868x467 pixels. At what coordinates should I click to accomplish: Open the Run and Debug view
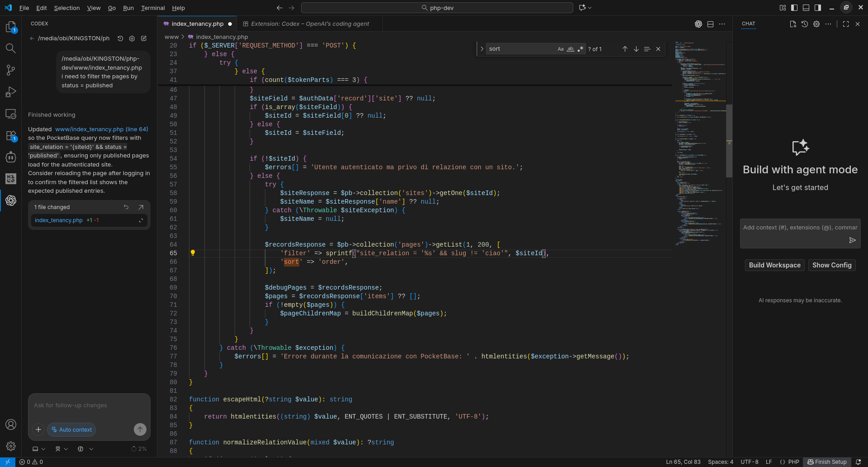point(10,92)
